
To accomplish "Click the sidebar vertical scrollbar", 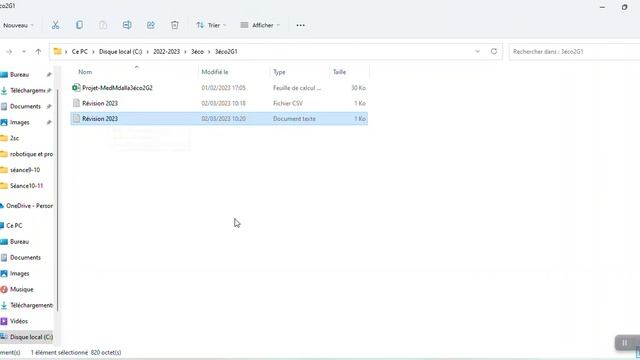I will click(58, 200).
